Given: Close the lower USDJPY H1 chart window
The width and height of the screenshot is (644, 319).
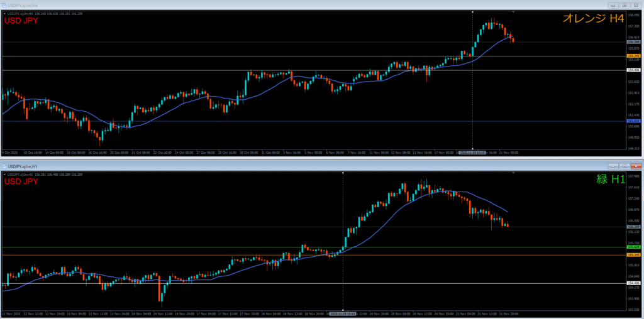Looking at the screenshot, I should coord(635,166).
